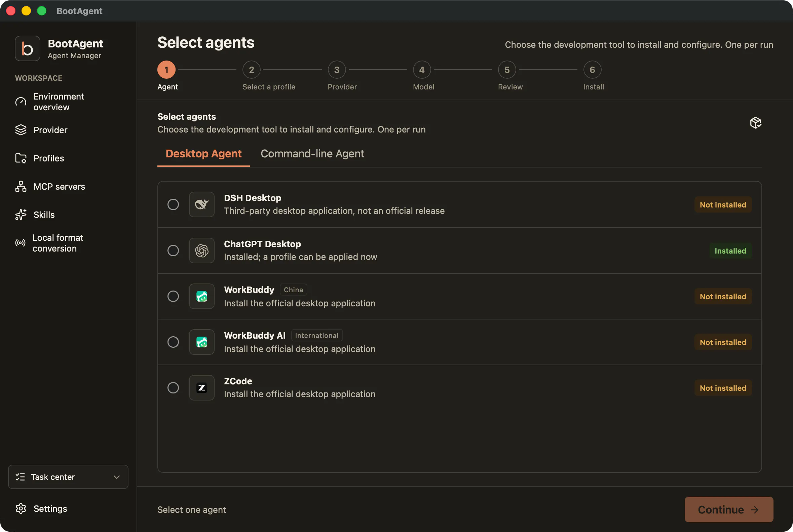793x532 pixels.
Task: Click the Skills sparkle icon
Action: point(21,215)
